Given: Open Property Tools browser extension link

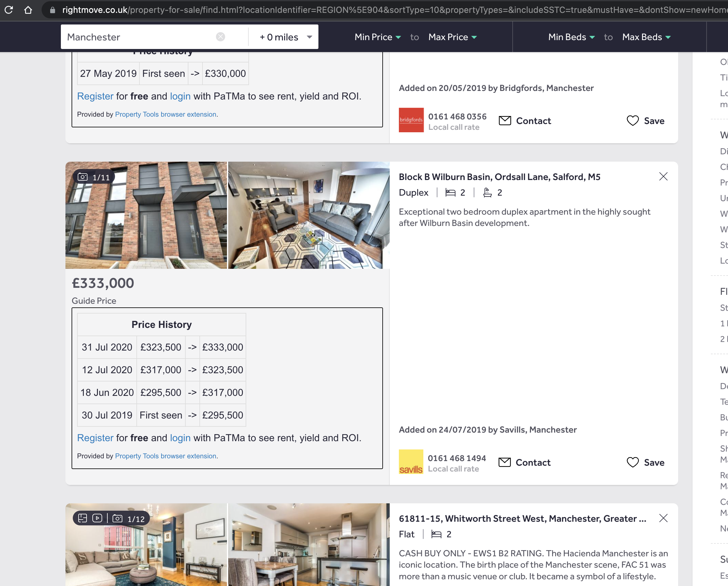Looking at the screenshot, I should [x=165, y=456].
